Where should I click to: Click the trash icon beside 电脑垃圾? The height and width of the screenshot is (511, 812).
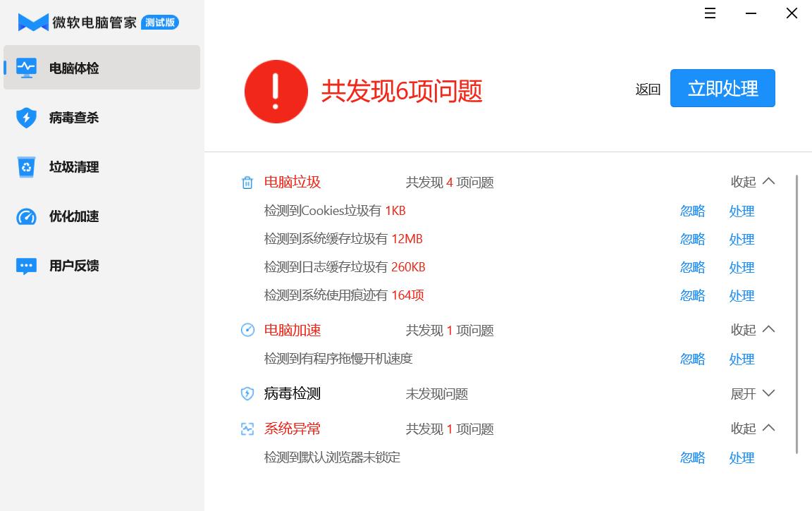tap(247, 182)
